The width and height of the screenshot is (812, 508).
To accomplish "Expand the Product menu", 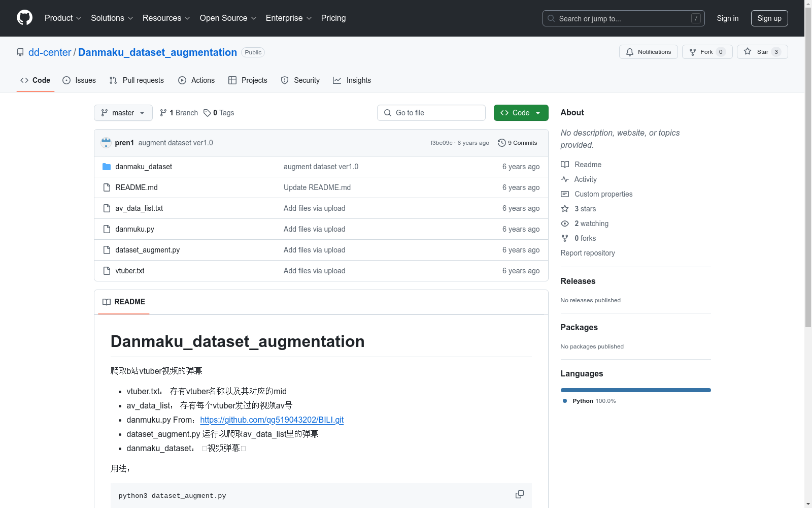I will coord(63,18).
